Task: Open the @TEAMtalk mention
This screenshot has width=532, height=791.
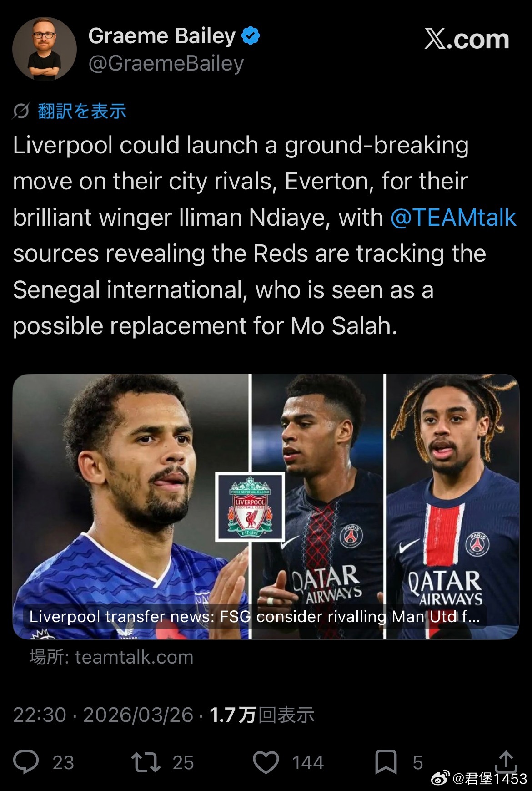Action: coord(453,218)
